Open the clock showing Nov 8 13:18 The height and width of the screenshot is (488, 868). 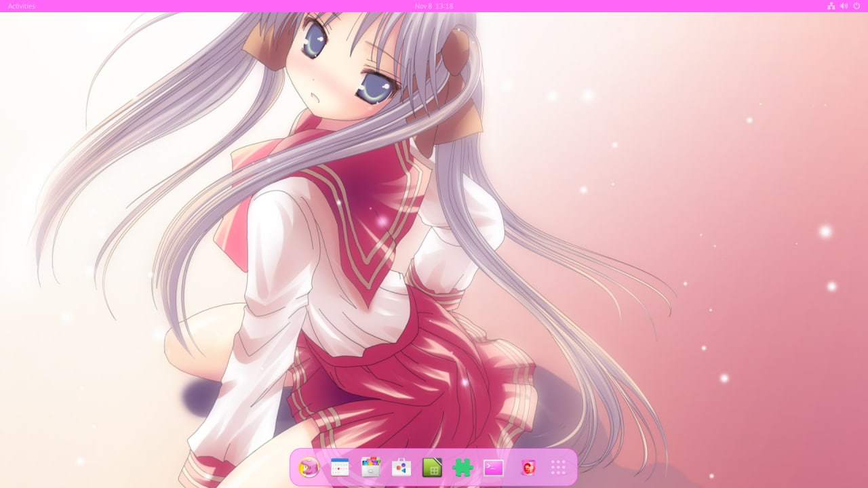pos(434,6)
